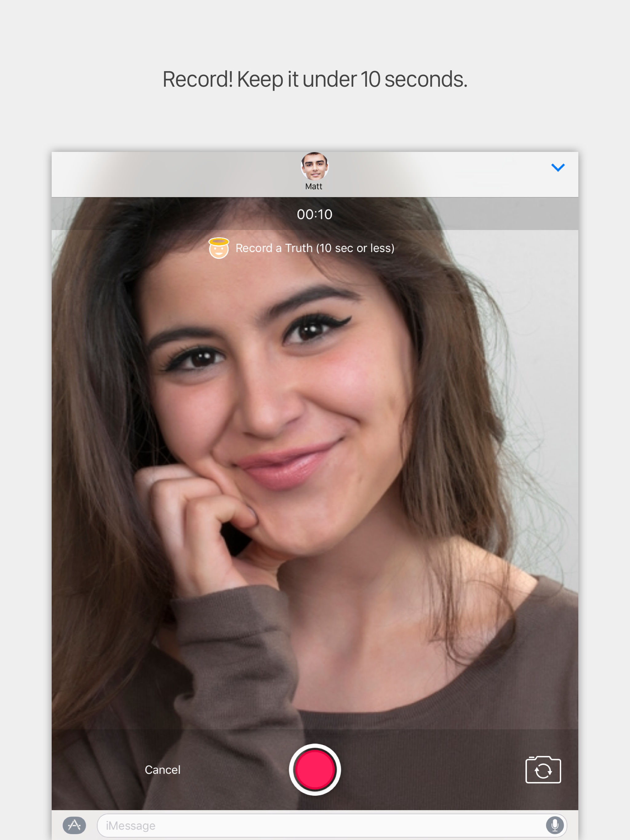Open the App Store apps icon
The height and width of the screenshot is (840, 630).
tap(74, 825)
